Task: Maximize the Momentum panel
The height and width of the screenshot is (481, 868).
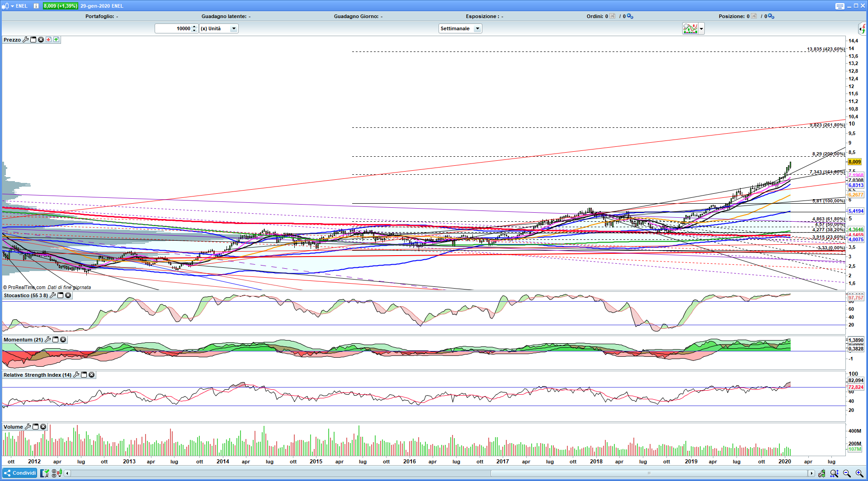Action: 55,340
